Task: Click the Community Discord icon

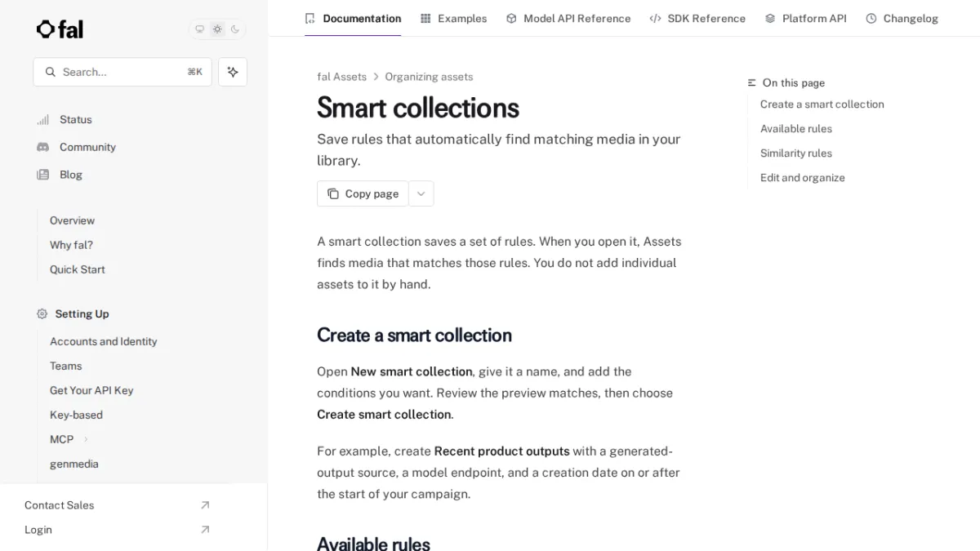Action: 42,147
